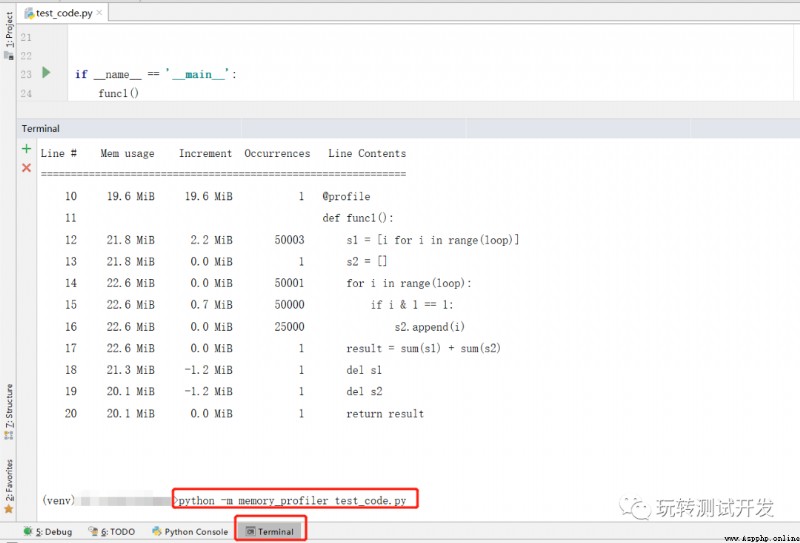800x543 pixels.
Task: Click for i in range(loop): output line
Action: pos(409,283)
